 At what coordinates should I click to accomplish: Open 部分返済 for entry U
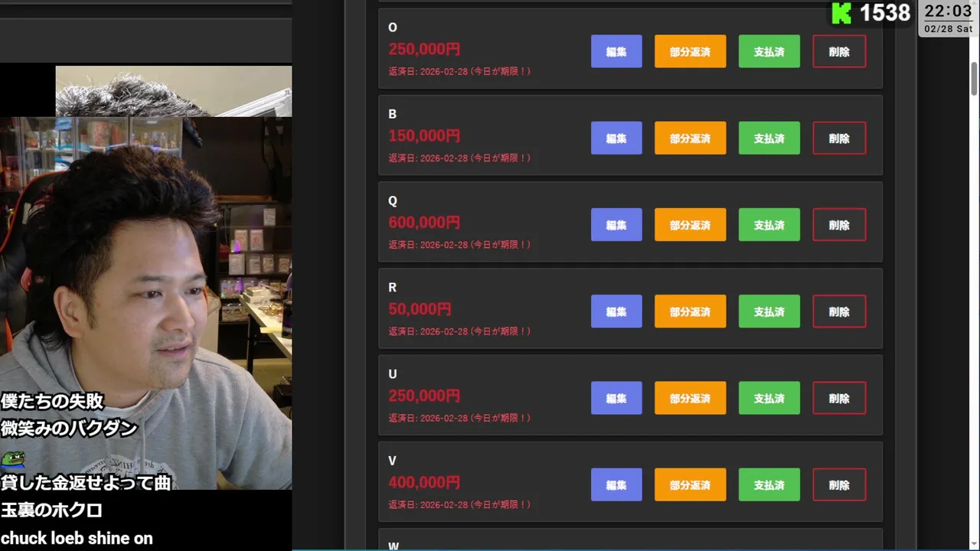tap(690, 398)
